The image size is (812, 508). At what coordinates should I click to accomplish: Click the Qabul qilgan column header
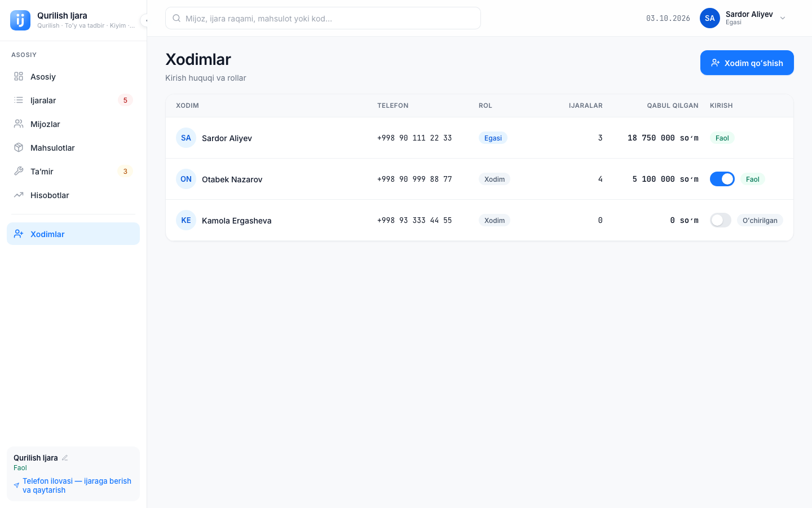pyautogui.click(x=673, y=106)
